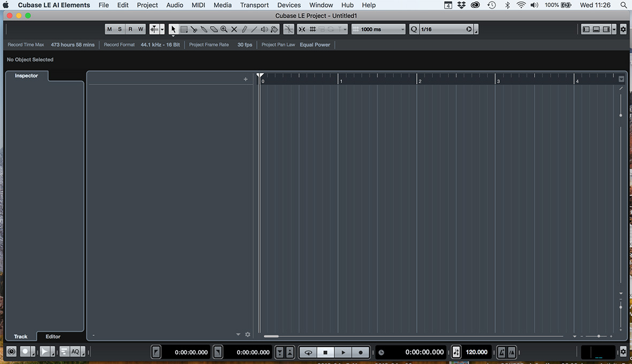Click the left locator icon in transport

coord(156,352)
